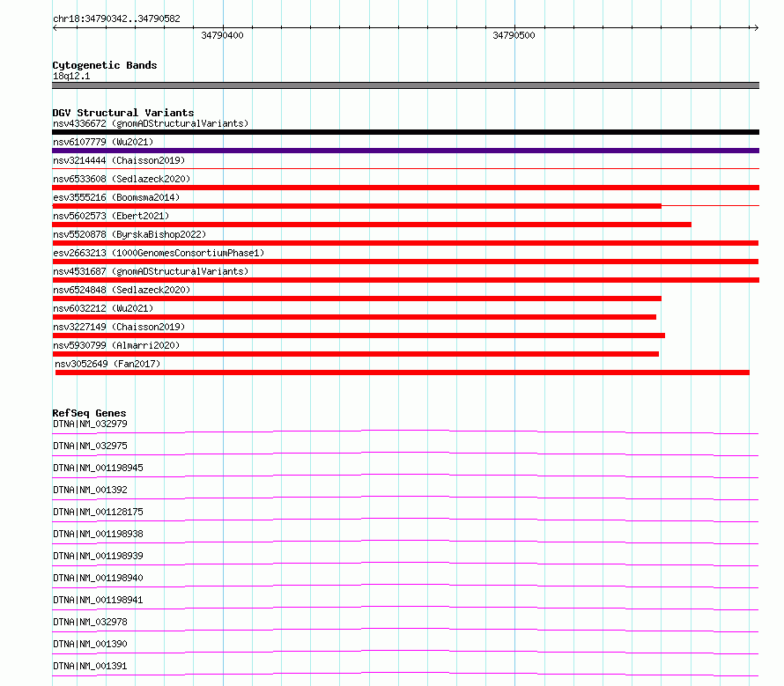Image resolution: width=784 pixels, height=686 pixels.
Task: Click the red bar of nsv3052649
Action: tap(403, 373)
